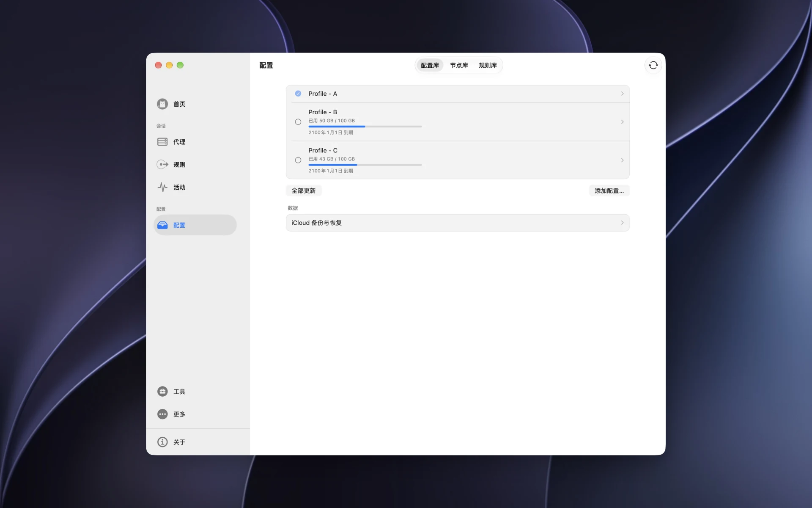Click the 全部更新 button
The image size is (812, 508).
click(304, 190)
